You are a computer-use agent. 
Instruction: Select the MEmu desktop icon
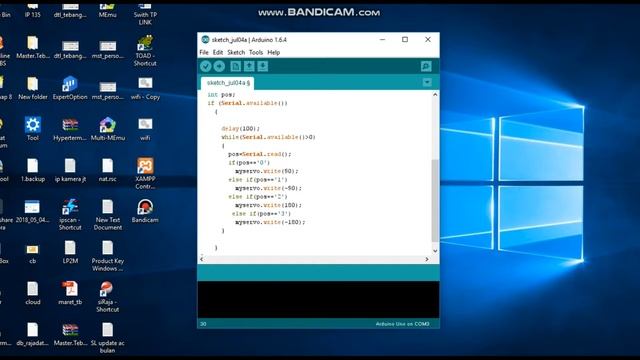point(107,11)
